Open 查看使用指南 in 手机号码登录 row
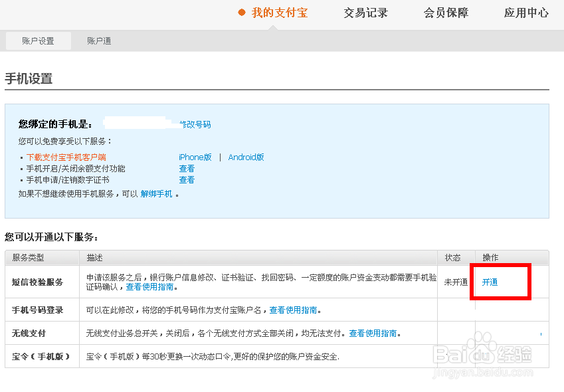 [293, 310]
